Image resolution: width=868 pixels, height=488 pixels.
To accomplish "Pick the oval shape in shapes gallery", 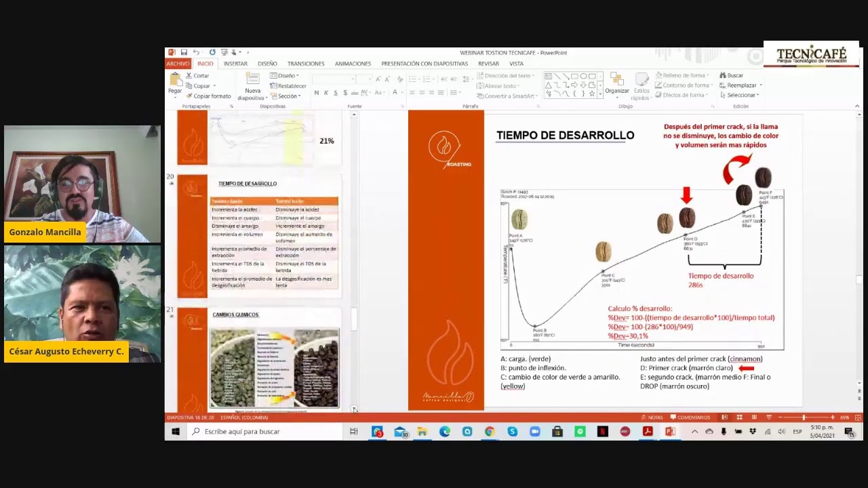I will click(583, 76).
